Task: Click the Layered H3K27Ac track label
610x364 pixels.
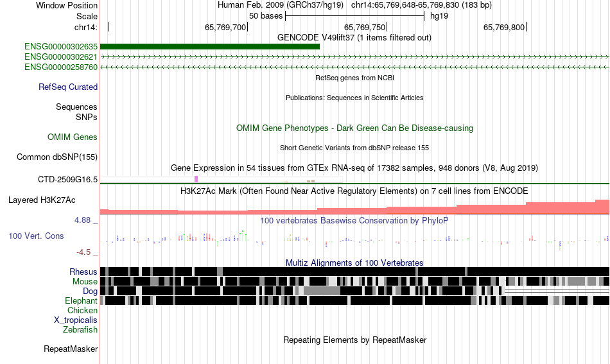Action: pos(42,200)
